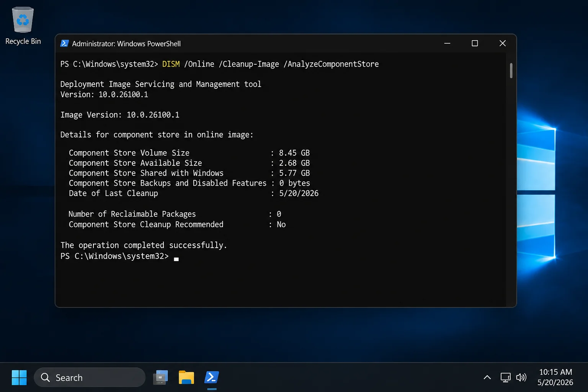Click the '/Cleanup-Image' argument
Viewport: 588px width, 392px height.
249,64
